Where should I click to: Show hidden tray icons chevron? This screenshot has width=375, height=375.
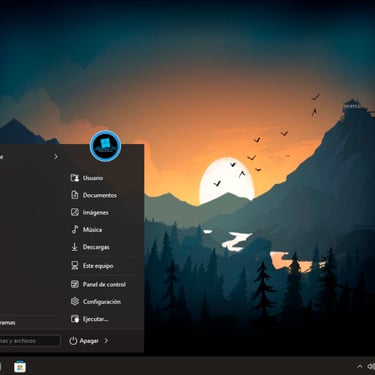pos(359,367)
